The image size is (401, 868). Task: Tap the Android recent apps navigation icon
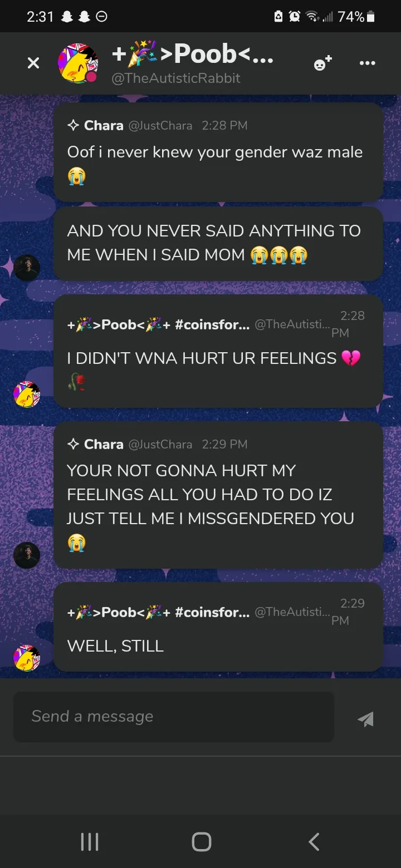click(90, 841)
